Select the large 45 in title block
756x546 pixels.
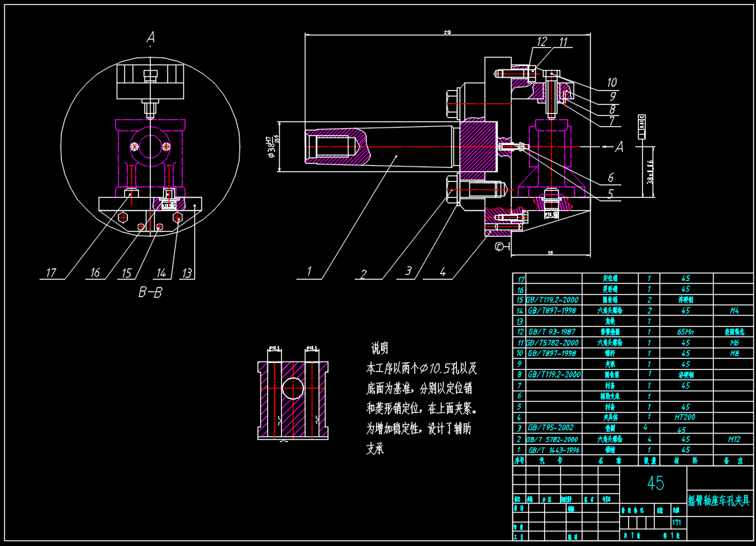coord(655,484)
